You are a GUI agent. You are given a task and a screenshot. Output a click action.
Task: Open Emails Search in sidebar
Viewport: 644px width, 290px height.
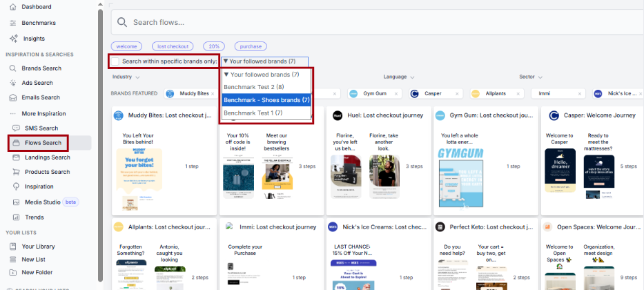point(41,97)
